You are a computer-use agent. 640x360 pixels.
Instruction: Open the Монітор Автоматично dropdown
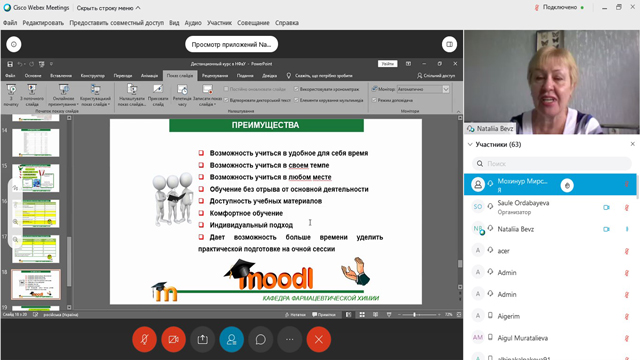[423, 89]
